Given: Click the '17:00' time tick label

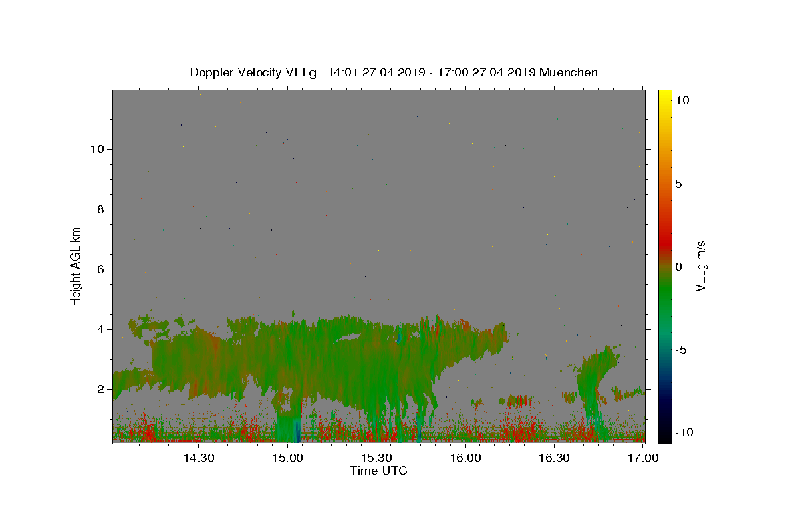Looking at the screenshot, I should click(x=642, y=458).
